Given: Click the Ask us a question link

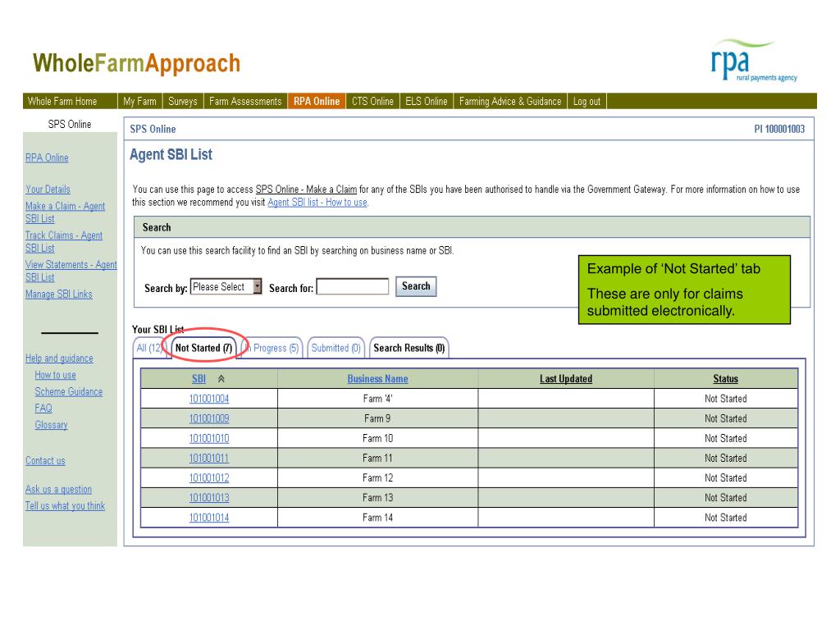Looking at the screenshot, I should [x=58, y=489].
